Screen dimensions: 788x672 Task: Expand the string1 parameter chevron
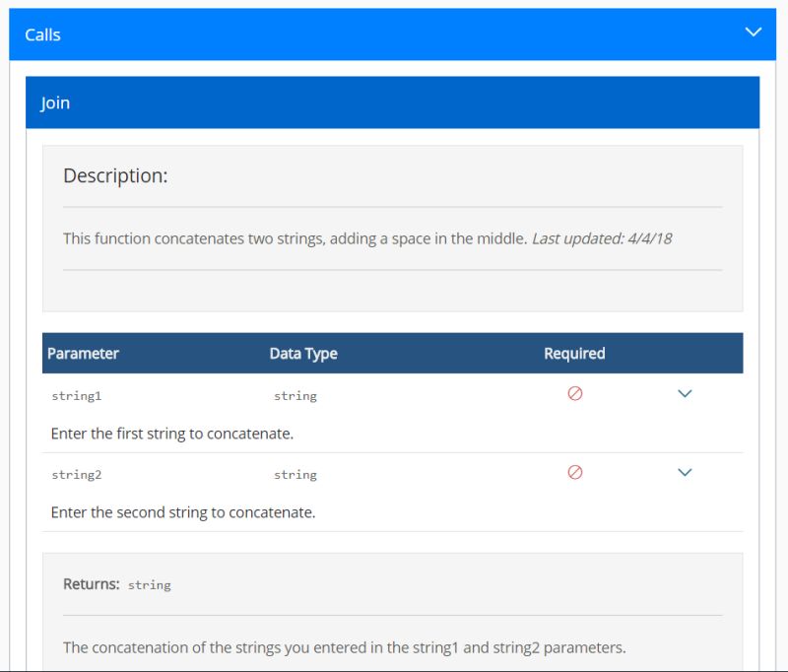[x=685, y=393]
